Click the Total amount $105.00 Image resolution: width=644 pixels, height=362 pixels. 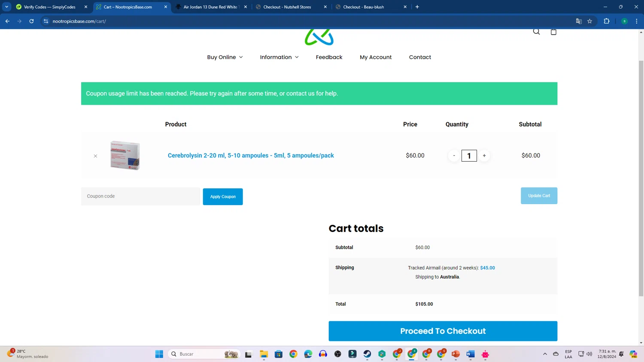(424, 304)
